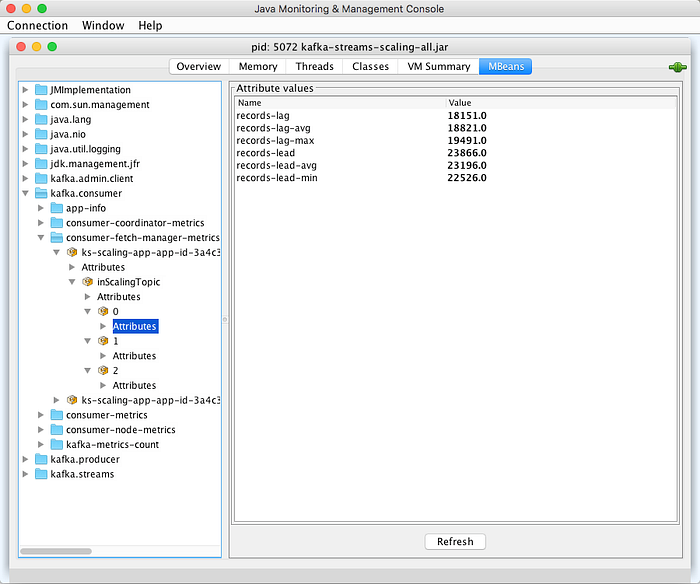
Task: Open the VM Summary tab
Action: coord(438,67)
